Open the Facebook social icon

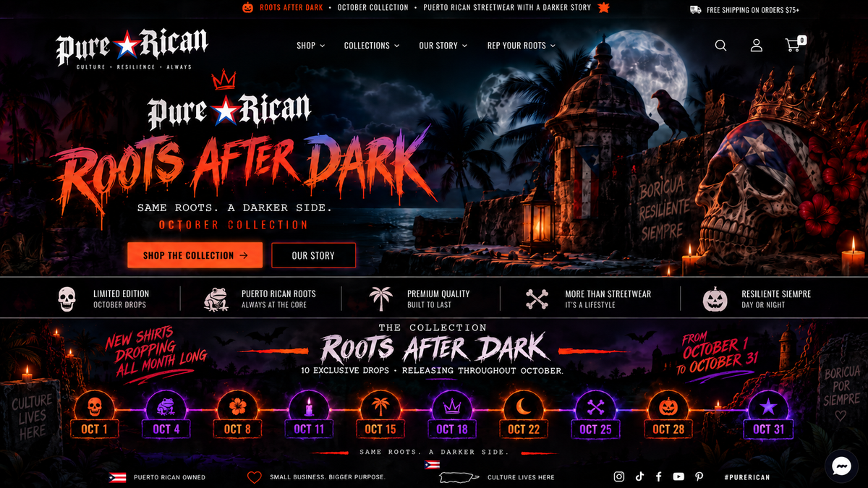[x=659, y=476]
